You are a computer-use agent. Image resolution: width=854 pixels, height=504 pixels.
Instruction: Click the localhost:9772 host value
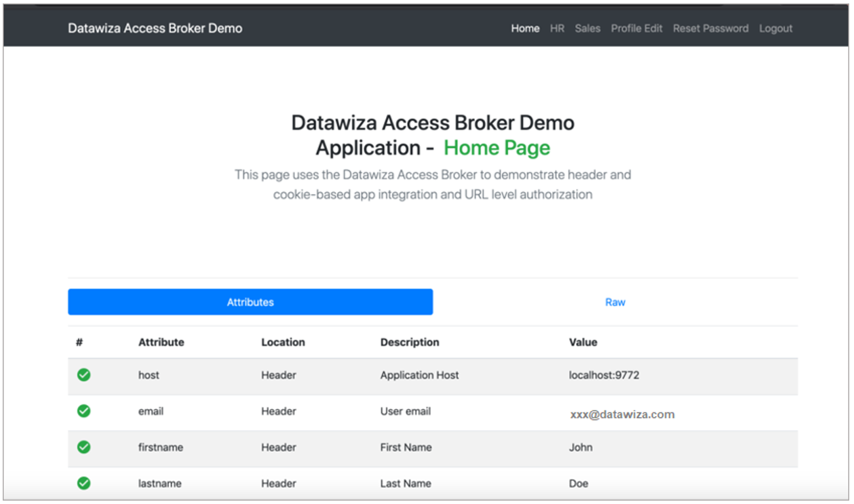604,375
